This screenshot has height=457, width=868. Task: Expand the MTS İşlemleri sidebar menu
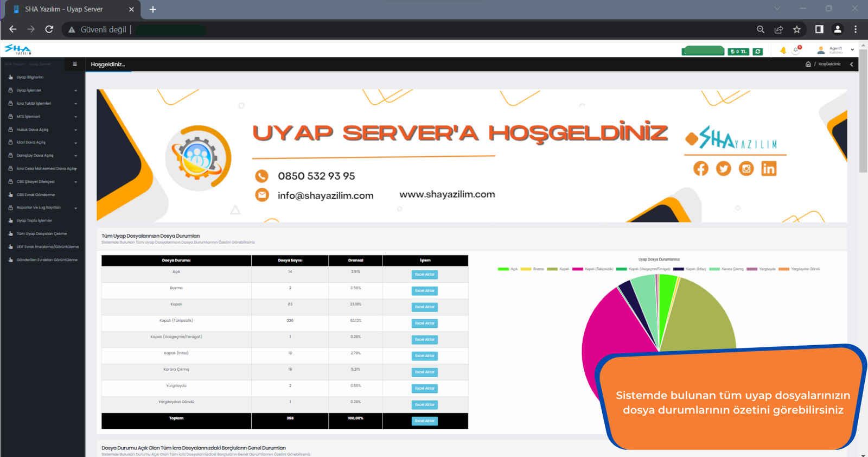pyautogui.click(x=42, y=117)
